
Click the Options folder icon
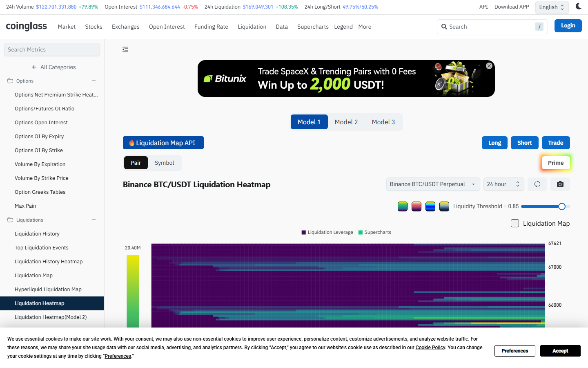pyautogui.click(x=10, y=81)
